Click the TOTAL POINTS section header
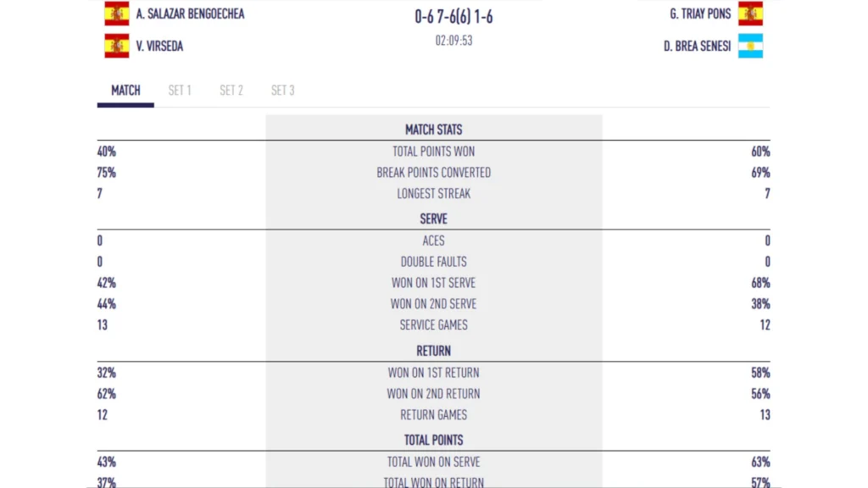 tap(433, 440)
